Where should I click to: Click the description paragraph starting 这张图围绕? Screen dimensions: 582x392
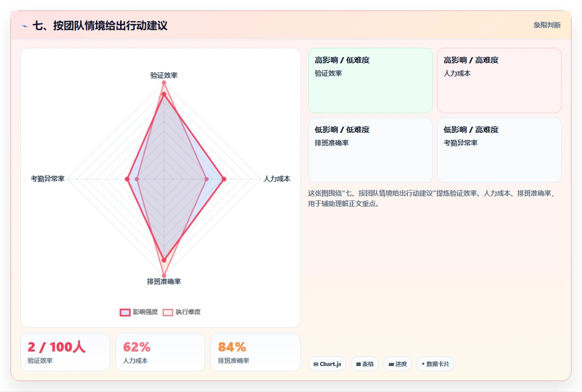(x=431, y=198)
